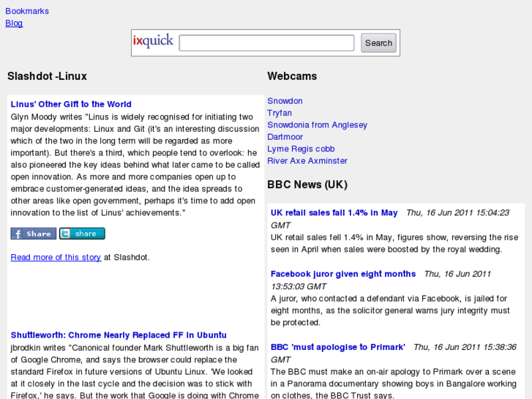Open the Bookmarks link

point(27,11)
